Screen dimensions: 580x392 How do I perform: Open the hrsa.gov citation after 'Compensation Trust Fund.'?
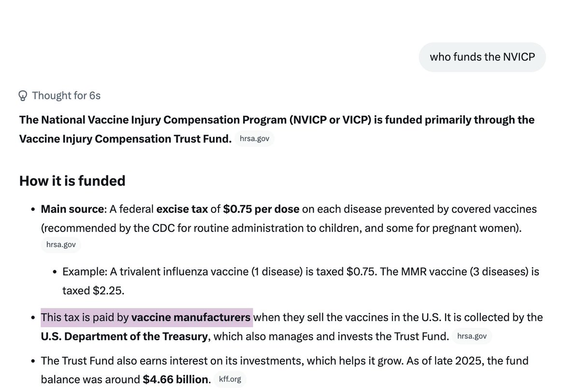point(255,139)
